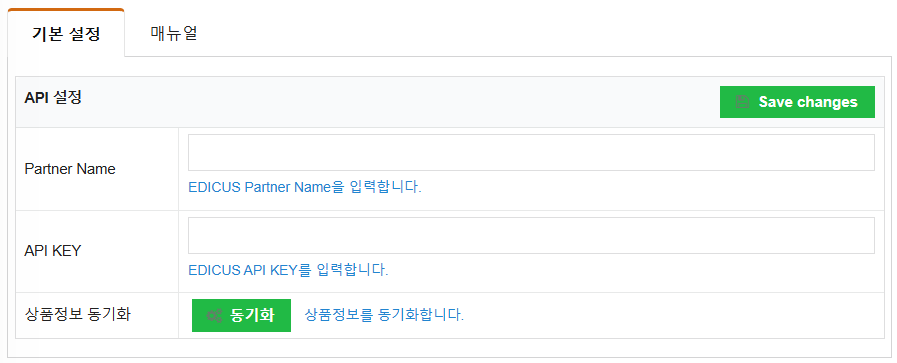Viewport: 897px width, 363px height.
Task: Click the orange highlight bar atop 기본 설정 tab
Action: (x=66, y=10)
